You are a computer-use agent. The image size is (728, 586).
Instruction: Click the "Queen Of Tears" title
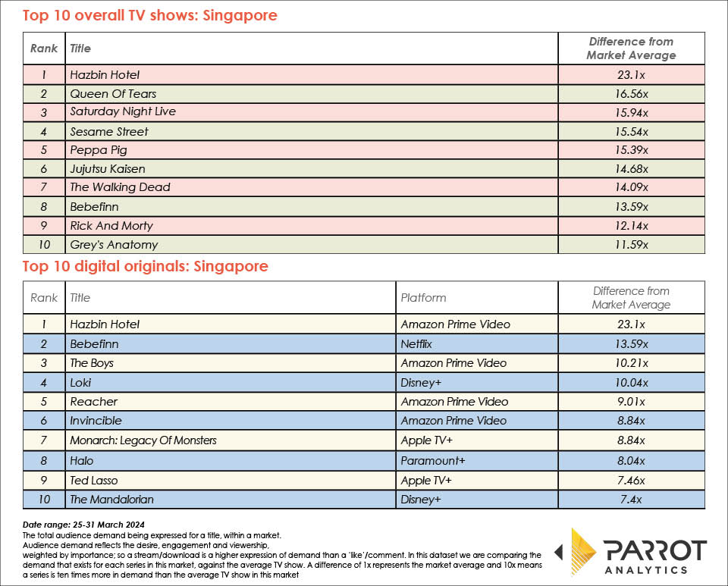click(113, 94)
